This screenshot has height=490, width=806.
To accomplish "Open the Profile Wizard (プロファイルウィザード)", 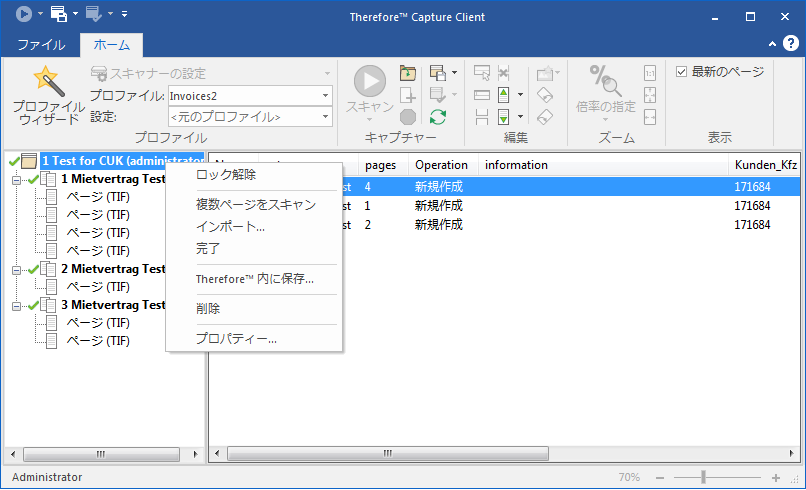I will [48, 95].
